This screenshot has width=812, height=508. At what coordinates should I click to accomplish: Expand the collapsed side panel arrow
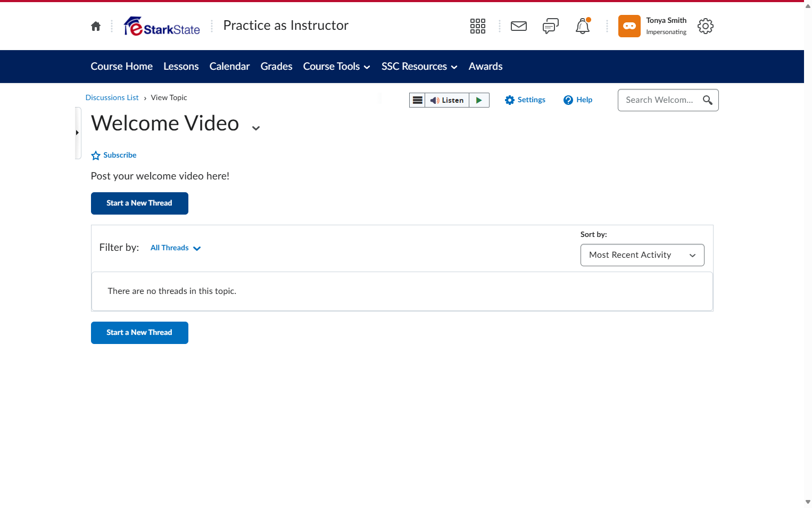pos(78,133)
